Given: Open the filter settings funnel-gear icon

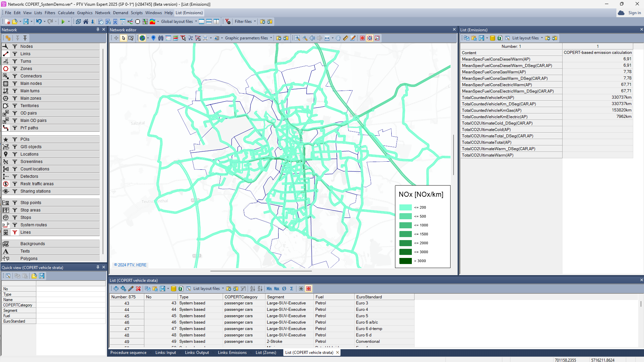Looking at the screenshot, I should pos(228,22).
